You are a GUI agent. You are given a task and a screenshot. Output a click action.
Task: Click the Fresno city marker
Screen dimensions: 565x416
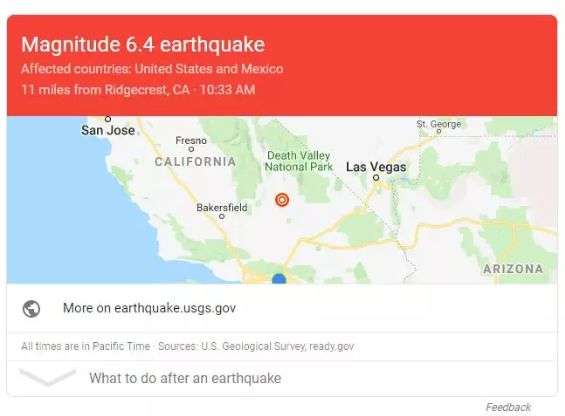(191, 149)
